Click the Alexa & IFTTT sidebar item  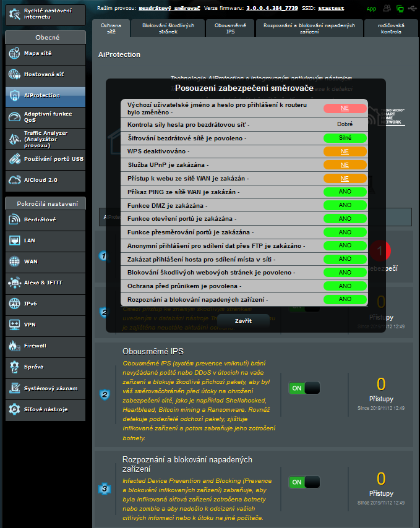point(43,283)
